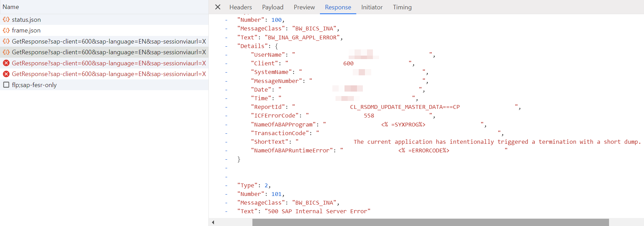Show the Preview tab
Viewport: 644px width, 226px height.
coord(304,7)
